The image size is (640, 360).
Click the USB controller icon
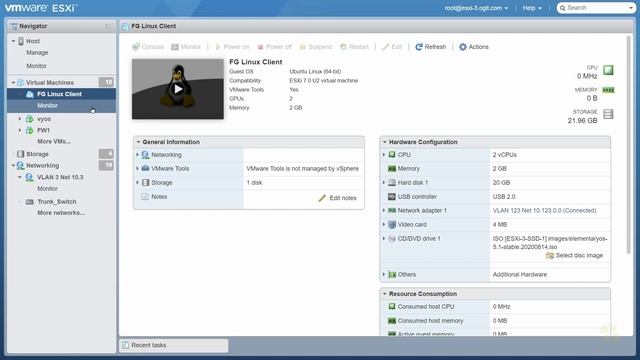(392, 196)
